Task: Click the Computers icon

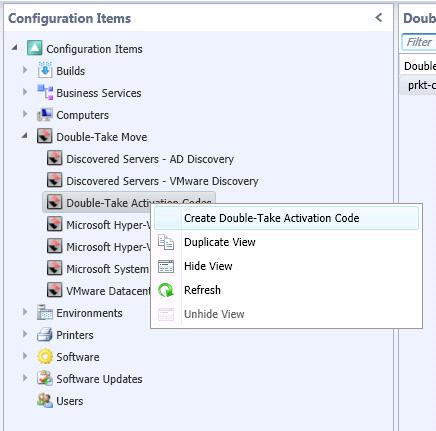Action: (x=45, y=114)
